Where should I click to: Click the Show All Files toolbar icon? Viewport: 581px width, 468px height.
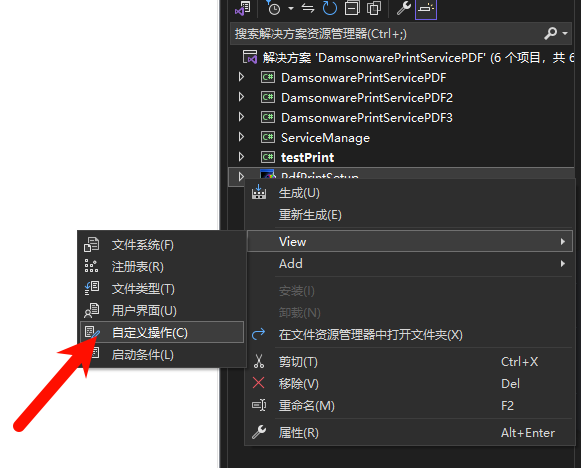(x=374, y=8)
